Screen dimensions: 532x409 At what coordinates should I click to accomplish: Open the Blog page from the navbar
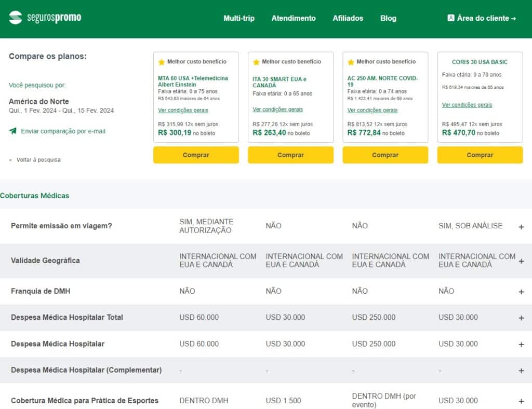click(x=388, y=18)
